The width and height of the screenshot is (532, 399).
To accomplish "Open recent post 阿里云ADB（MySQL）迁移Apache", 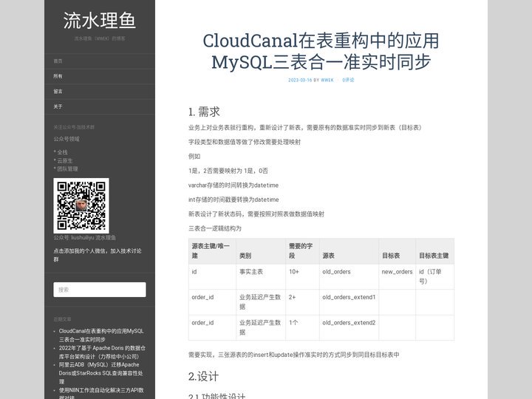I will pos(100,373).
